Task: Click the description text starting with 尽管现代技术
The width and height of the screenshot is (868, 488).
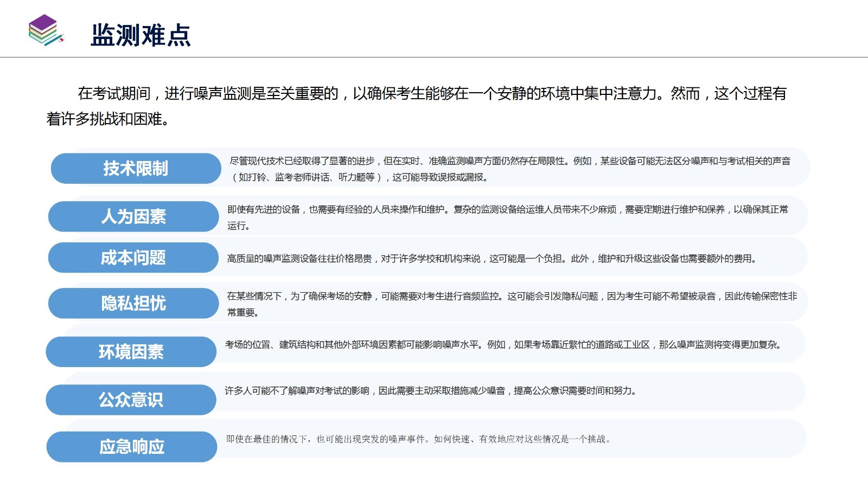Action: 510,161
